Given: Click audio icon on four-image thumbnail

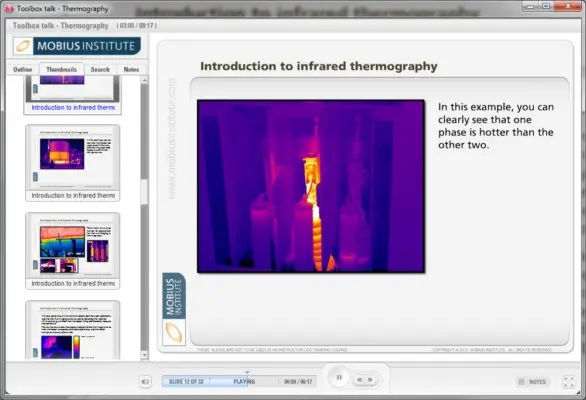Looking at the screenshot, I should coord(35,265).
